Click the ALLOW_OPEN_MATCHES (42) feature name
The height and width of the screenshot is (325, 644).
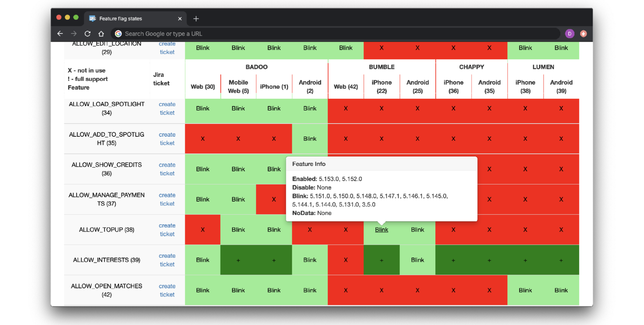pos(107,290)
